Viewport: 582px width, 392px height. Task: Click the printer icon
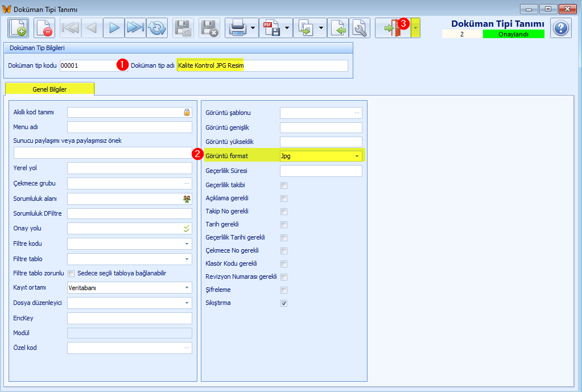point(238,28)
